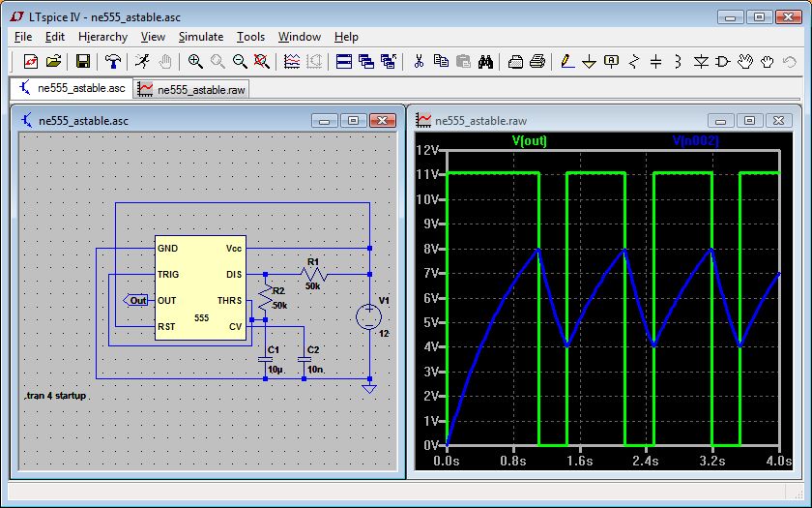
Task: Place a Diode from the toolbar
Action: [701, 62]
